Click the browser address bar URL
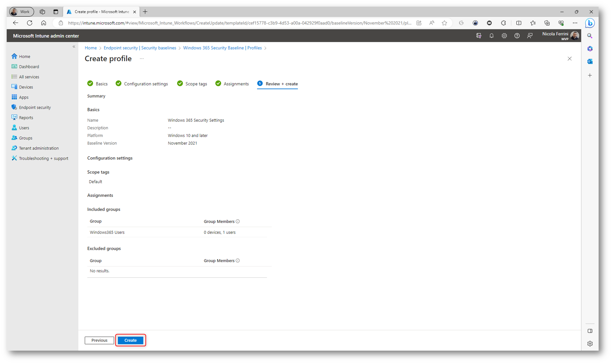Viewport: 612px width, 364px height. pos(239,23)
